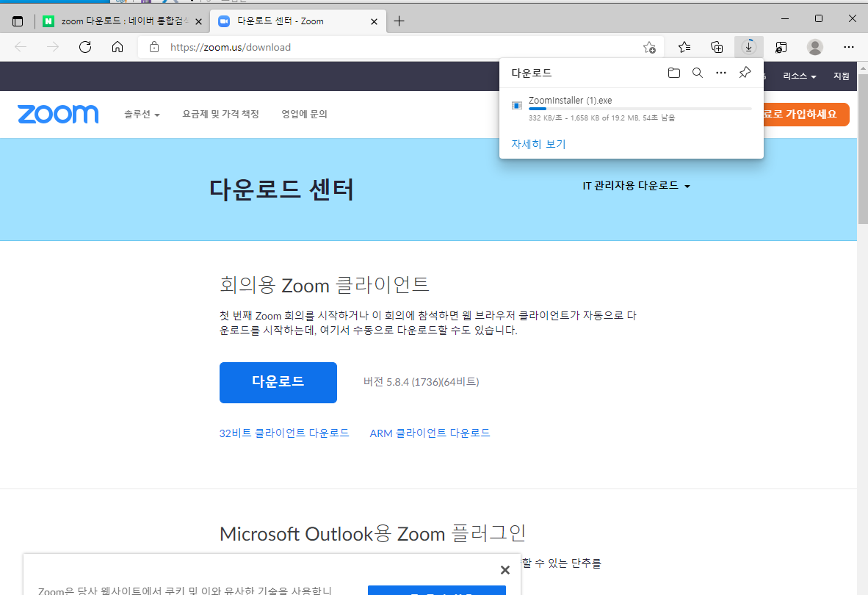Click the browser back arrow
Screen dimensions: 868x595
pos(21,47)
